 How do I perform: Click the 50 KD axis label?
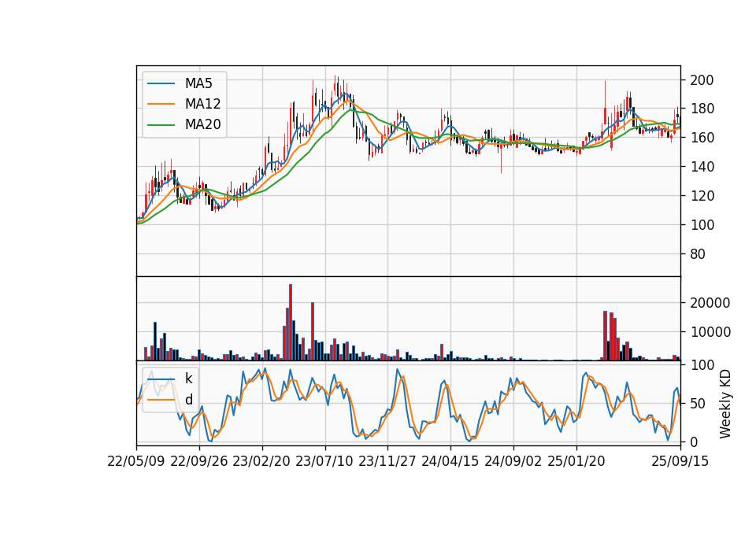(x=698, y=404)
